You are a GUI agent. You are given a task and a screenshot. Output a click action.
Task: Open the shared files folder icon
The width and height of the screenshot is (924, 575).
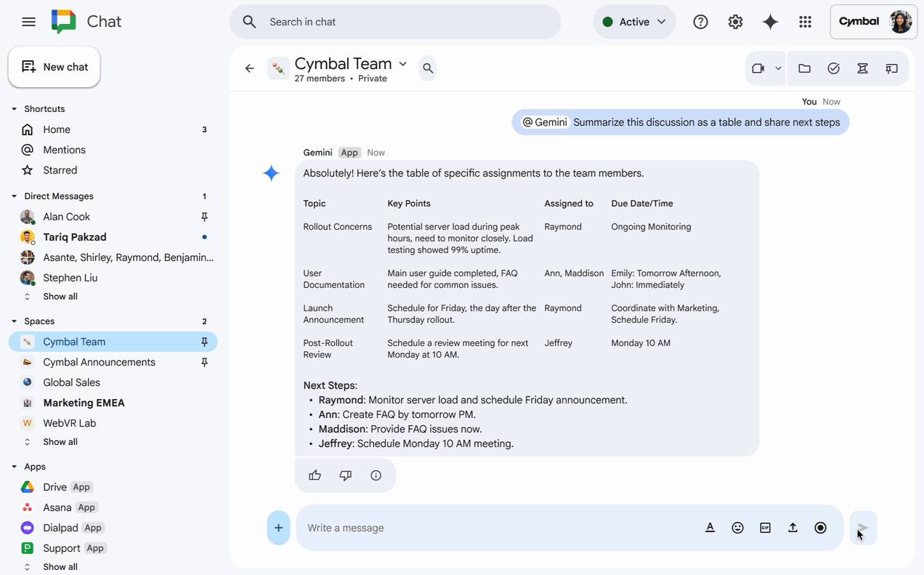[804, 68]
